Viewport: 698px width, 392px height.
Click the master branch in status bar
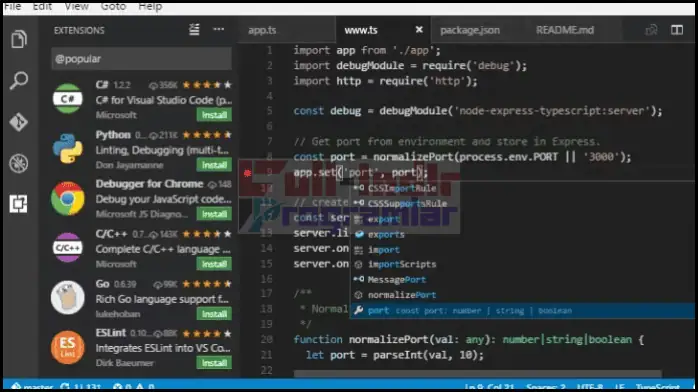coord(32,386)
